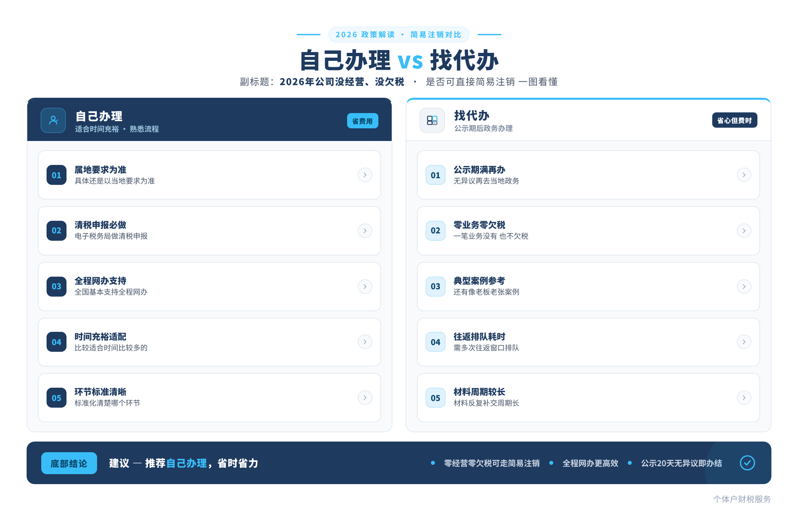Expand the 全程网办支持 card chevron
This screenshot has height=532, width=798.
[x=365, y=287]
